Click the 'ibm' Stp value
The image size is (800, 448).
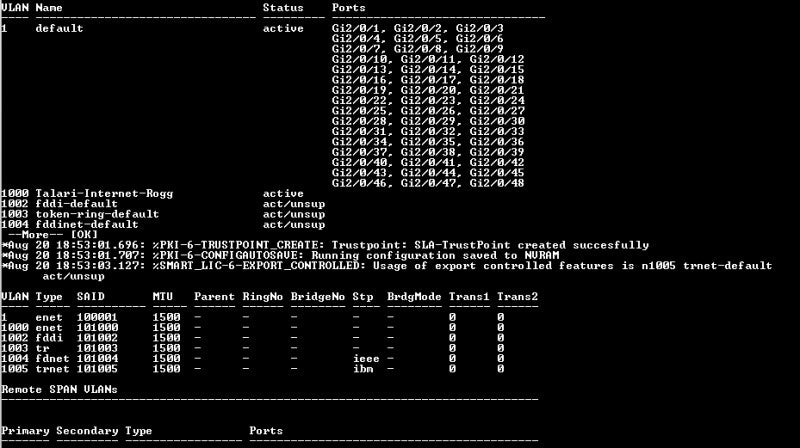click(x=363, y=369)
